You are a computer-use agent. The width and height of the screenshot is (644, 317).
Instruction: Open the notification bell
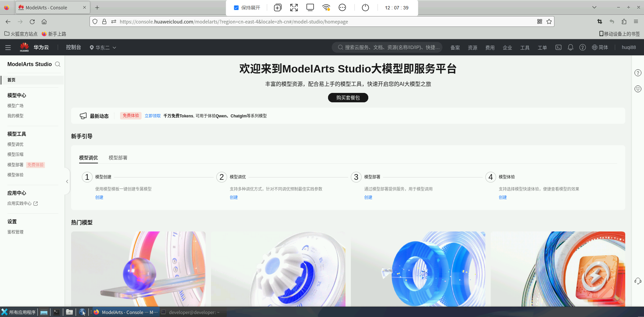point(571,47)
